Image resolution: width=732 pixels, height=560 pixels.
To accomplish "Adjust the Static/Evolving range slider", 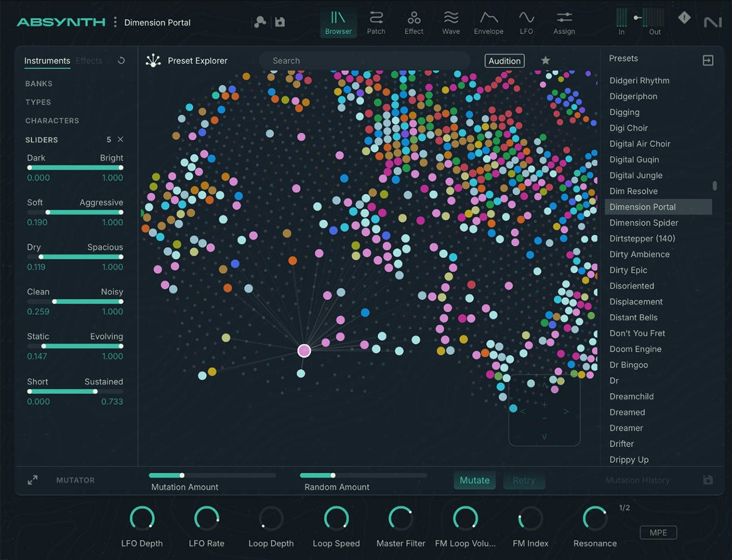I will coord(75,346).
